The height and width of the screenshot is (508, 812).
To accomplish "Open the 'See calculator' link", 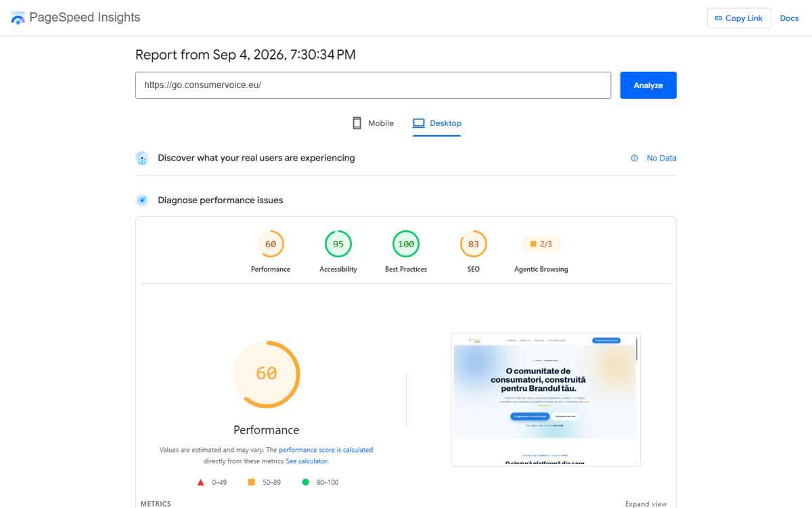I will (307, 461).
